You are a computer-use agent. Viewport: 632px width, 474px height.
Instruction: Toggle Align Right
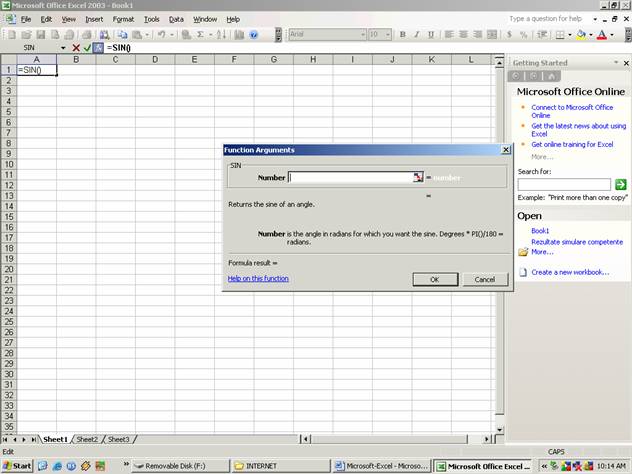pos(477,35)
